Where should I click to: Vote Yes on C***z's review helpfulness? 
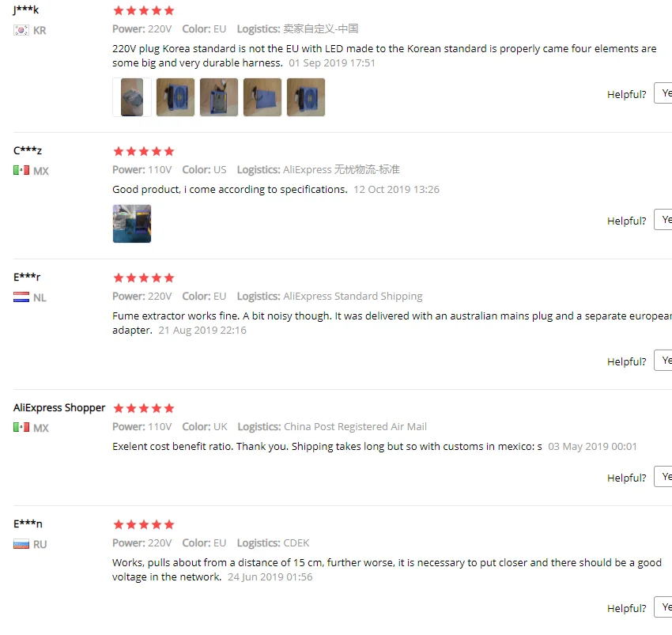[x=663, y=220]
